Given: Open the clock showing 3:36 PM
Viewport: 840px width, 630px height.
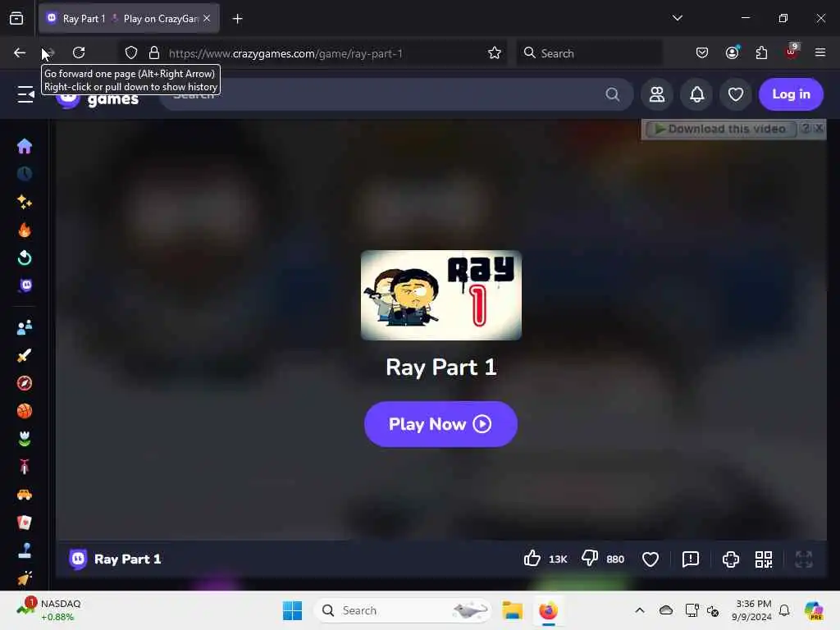Looking at the screenshot, I should click(x=752, y=610).
